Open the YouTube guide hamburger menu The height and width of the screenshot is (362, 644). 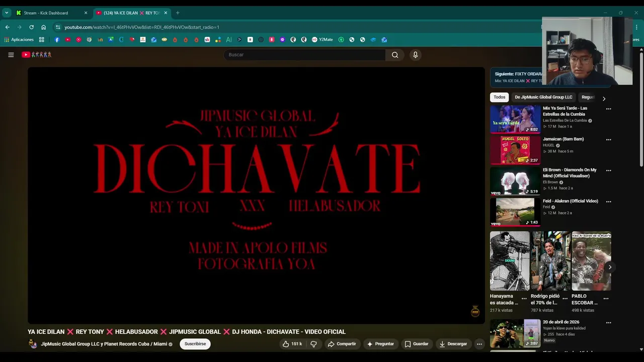(11, 55)
